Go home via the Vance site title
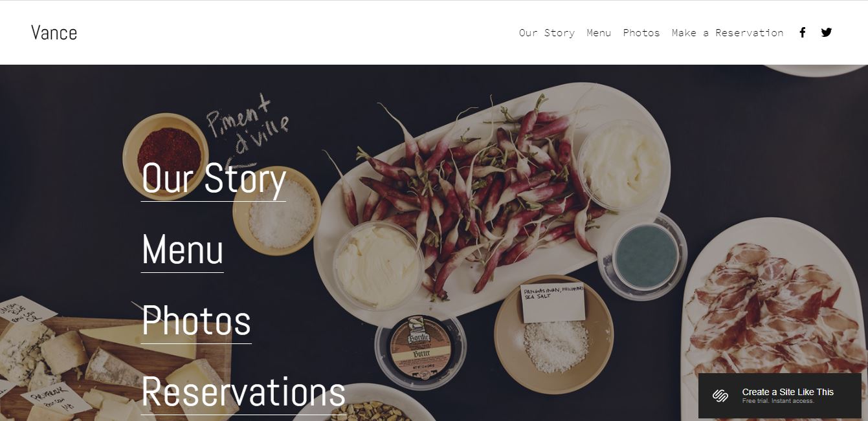 54,32
